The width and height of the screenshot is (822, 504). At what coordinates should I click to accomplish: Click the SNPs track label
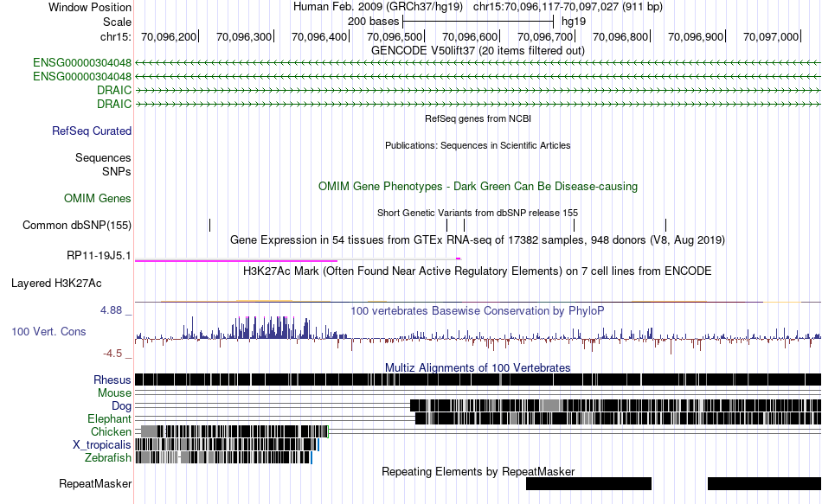tap(117, 171)
